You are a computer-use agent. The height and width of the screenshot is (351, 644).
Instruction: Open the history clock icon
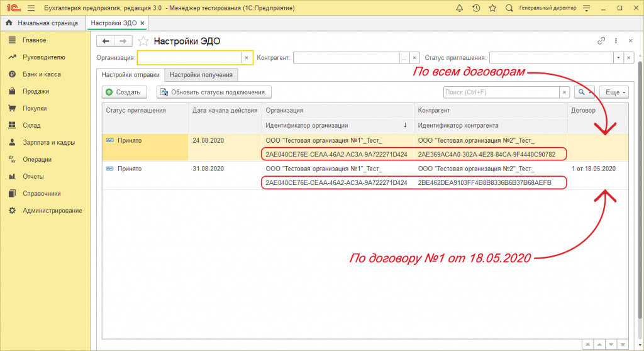(x=476, y=8)
